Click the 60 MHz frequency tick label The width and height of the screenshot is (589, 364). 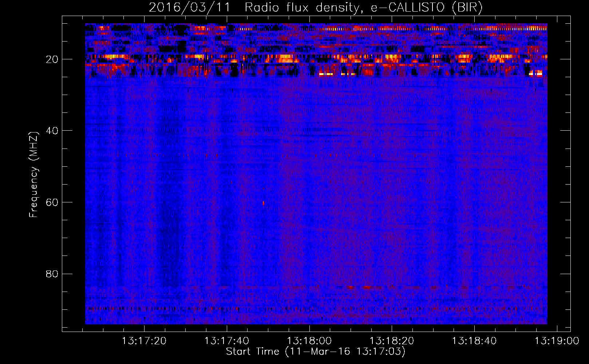coord(52,202)
